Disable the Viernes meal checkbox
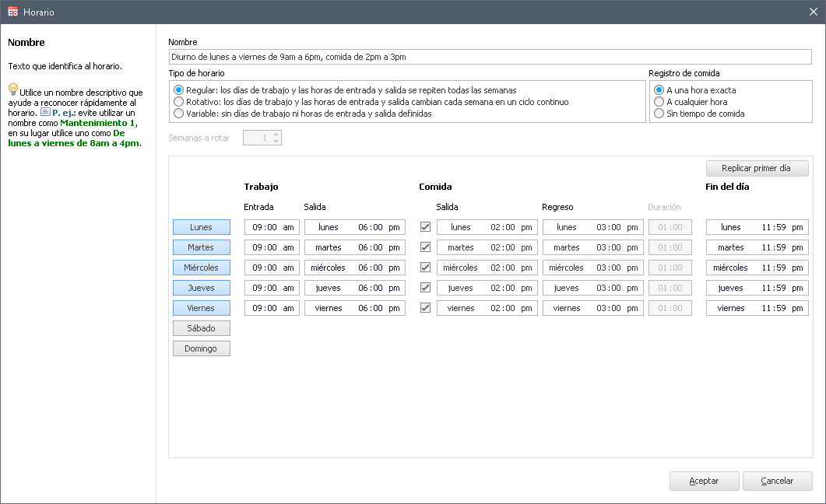 tap(425, 308)
